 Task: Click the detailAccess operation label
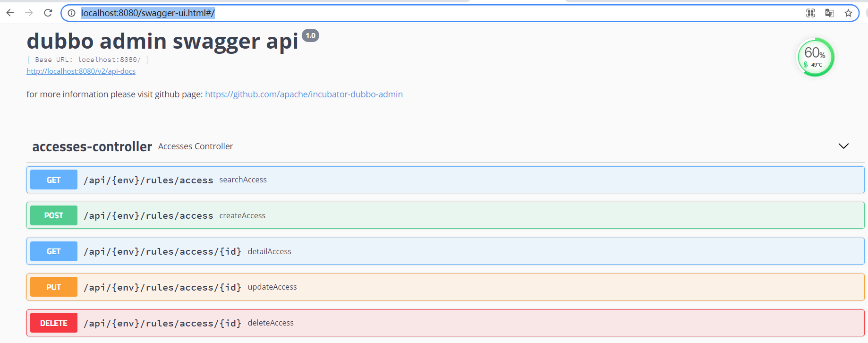269,251
